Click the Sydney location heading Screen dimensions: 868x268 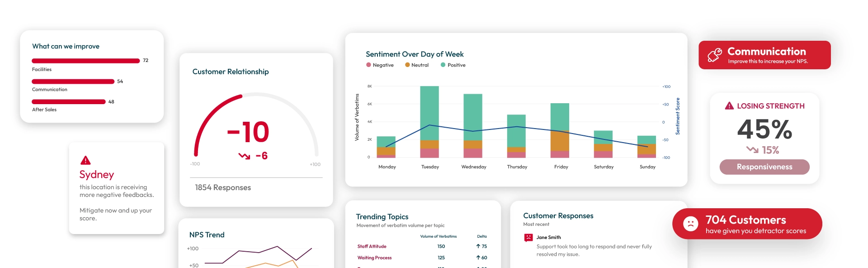tap(97, 175)
